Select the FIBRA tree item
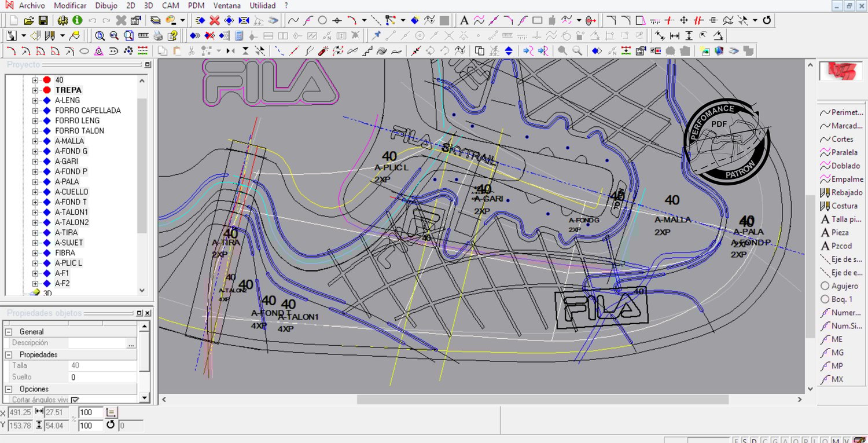Screen dimensions: 868x443 point(65,253)
